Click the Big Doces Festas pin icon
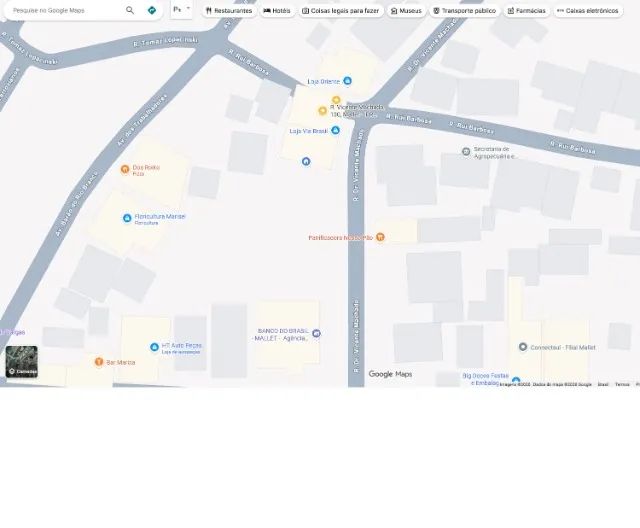640x528 pixels. (516, 381)
